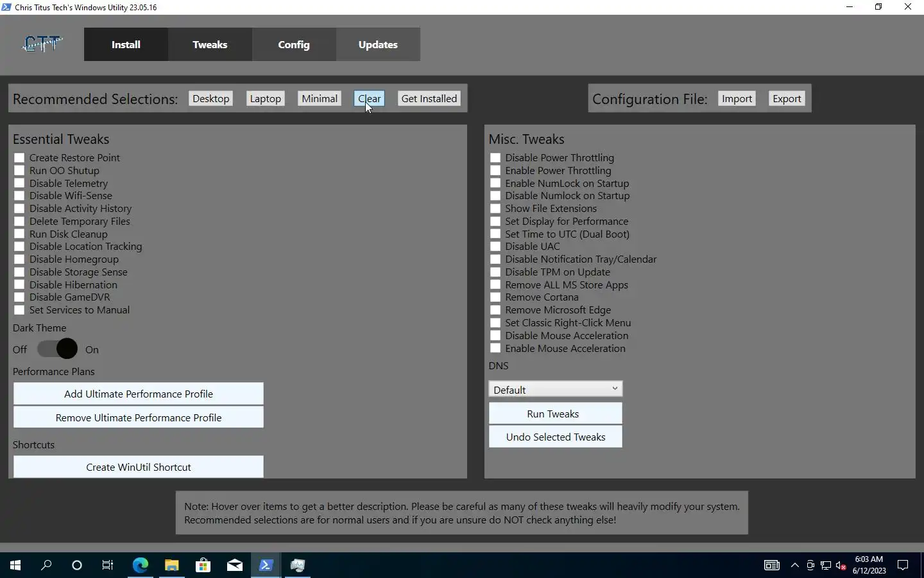Screen dimensions: 924x578
Task: Launch Microsoft Edge from taskbar
Action: click(x=140, y=565)
